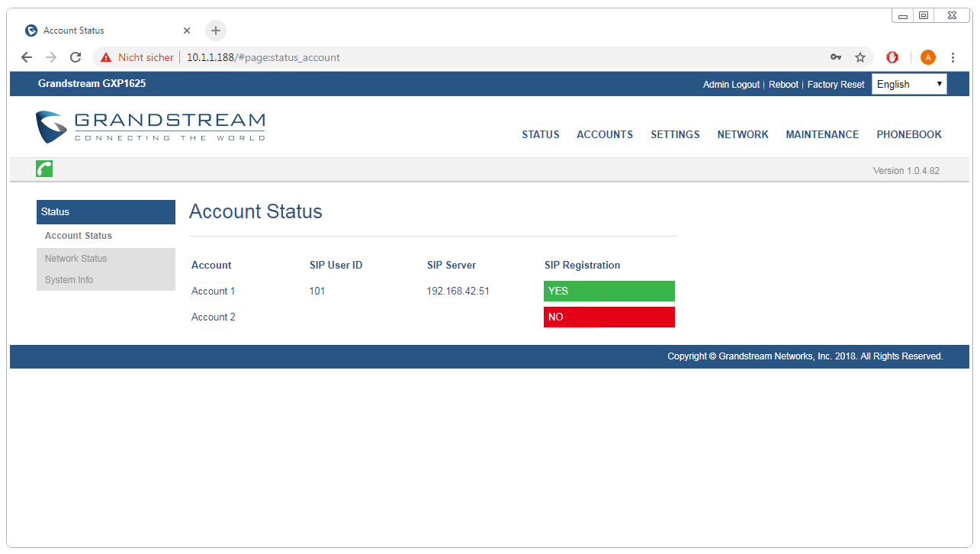Viewport: 980px width, 554px height.
Task: Click the Reboot link
Action: tap(783, 85)
